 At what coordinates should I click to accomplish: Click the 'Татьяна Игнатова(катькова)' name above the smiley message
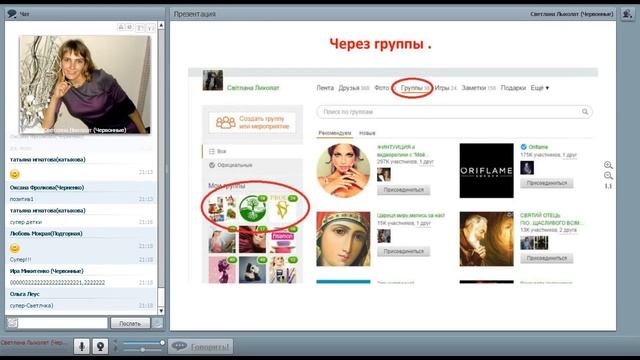(47, 160)
